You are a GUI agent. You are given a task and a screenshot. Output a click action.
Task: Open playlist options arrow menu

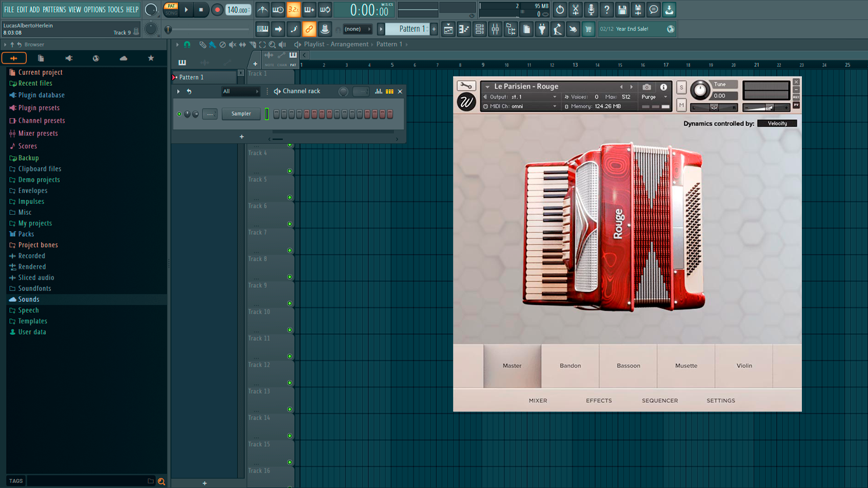pyautogui.click(x=179, y=44)
